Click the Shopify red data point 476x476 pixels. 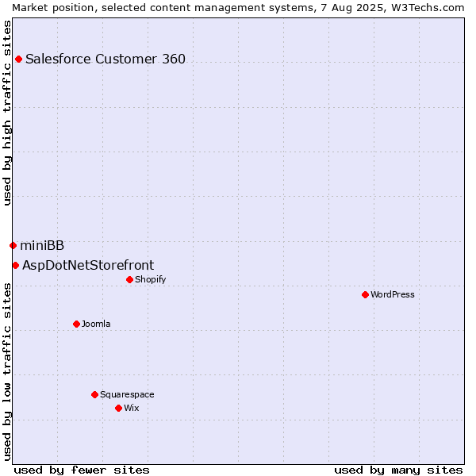click(129, 279)
